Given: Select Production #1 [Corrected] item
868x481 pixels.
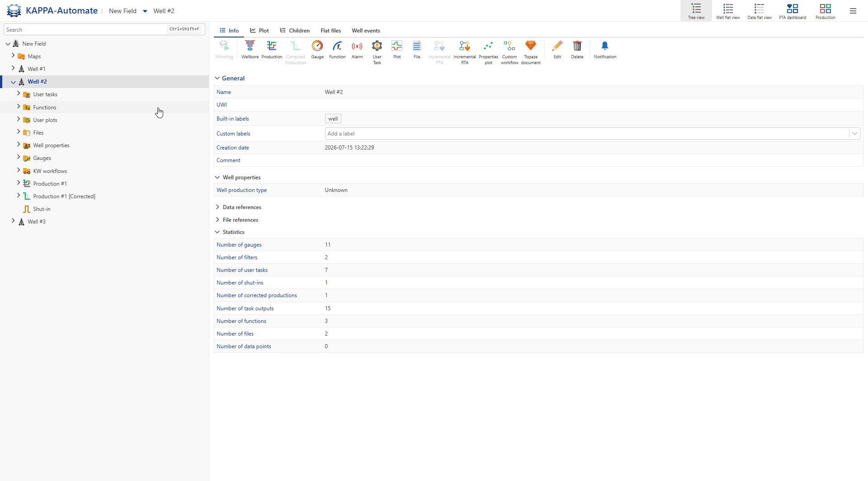Looking at the screenshot, I should (x=64, y=196).
